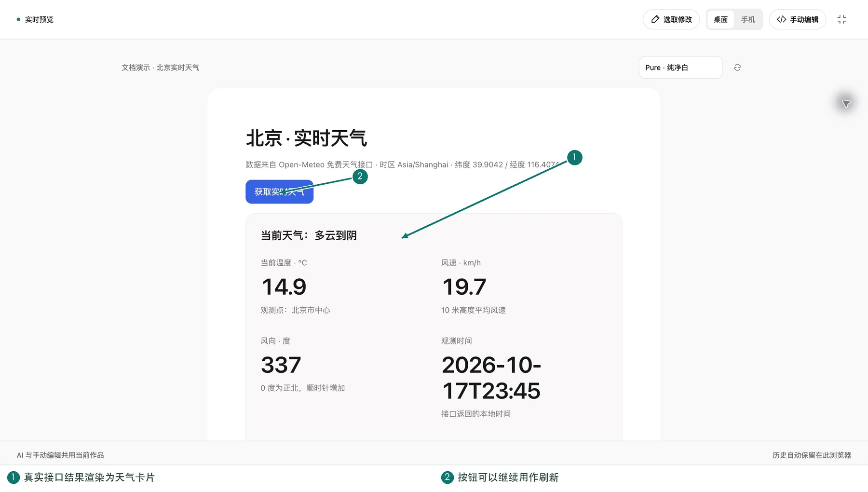Click the 获取实时天气 blue button

[280, 191]
